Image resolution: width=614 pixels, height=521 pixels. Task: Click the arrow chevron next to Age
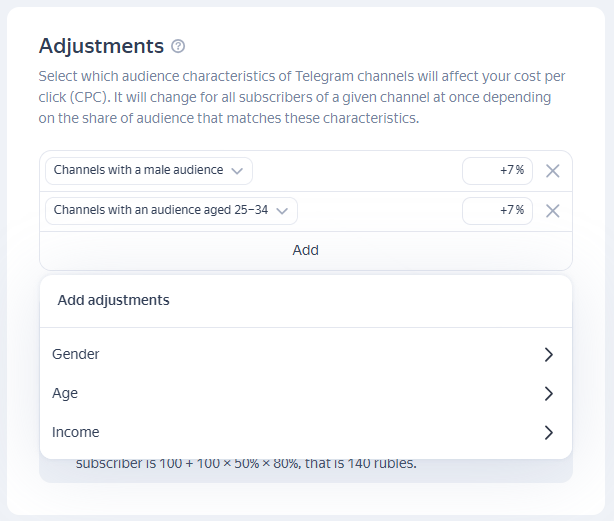click(x=548, y=394)
